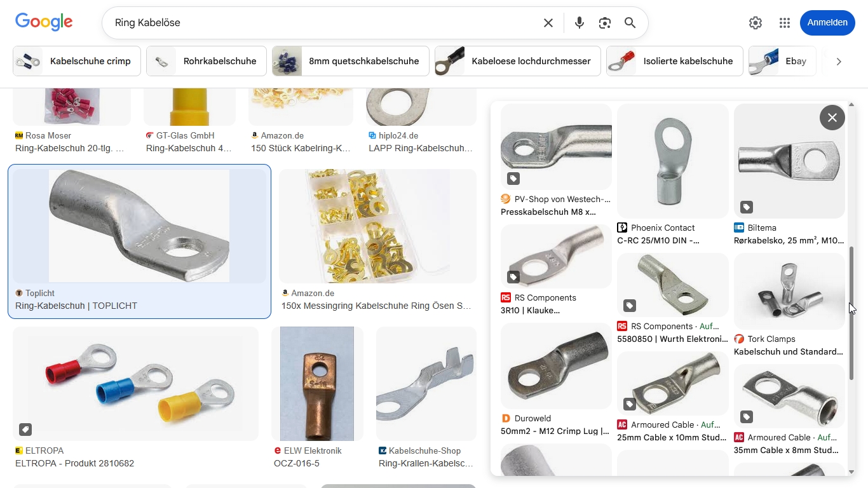Close the image preview panel
Image resolution: width=868 pixels, height=488 pixels.
tap(832, 118)
